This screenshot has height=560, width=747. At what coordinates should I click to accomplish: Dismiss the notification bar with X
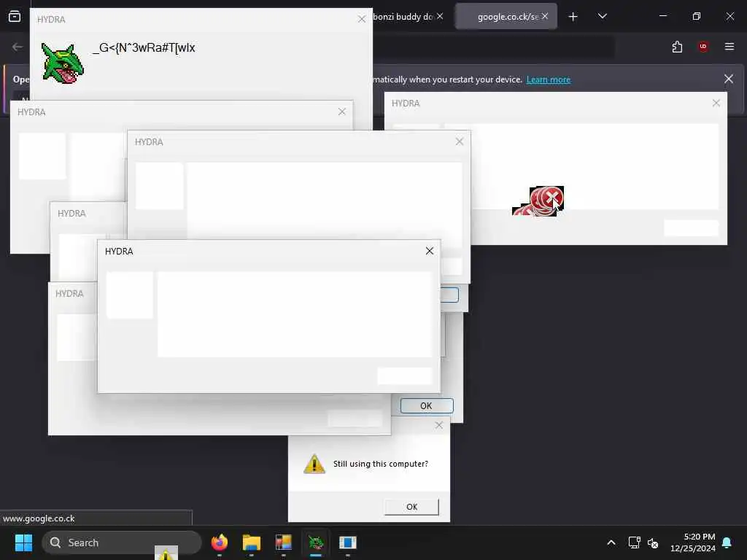click(x=729, y=79)
